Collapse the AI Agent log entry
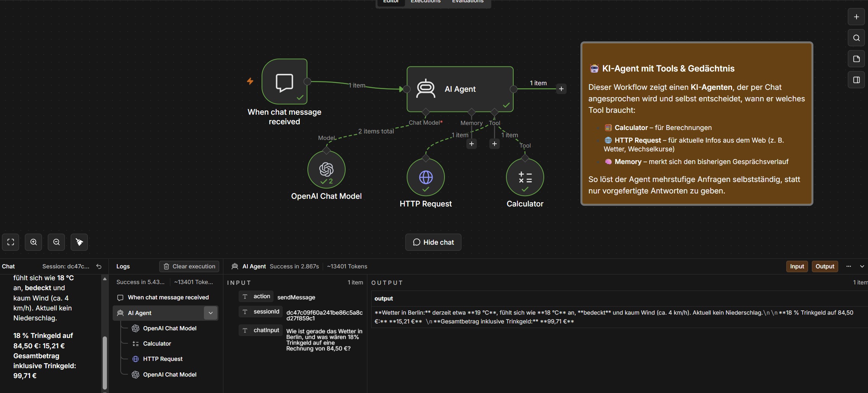This screenshot has width=868, height=393. tap(210, 313)
